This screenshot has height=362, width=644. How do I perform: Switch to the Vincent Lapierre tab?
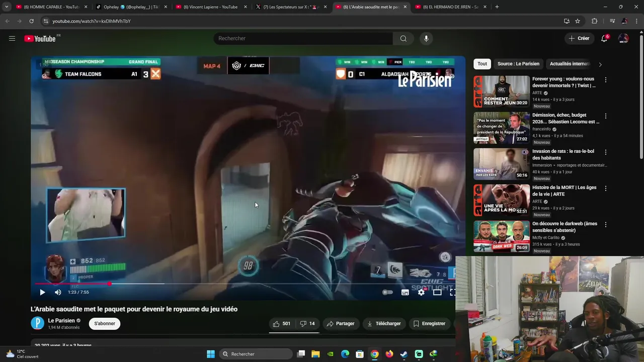click(x=211, y=7)
